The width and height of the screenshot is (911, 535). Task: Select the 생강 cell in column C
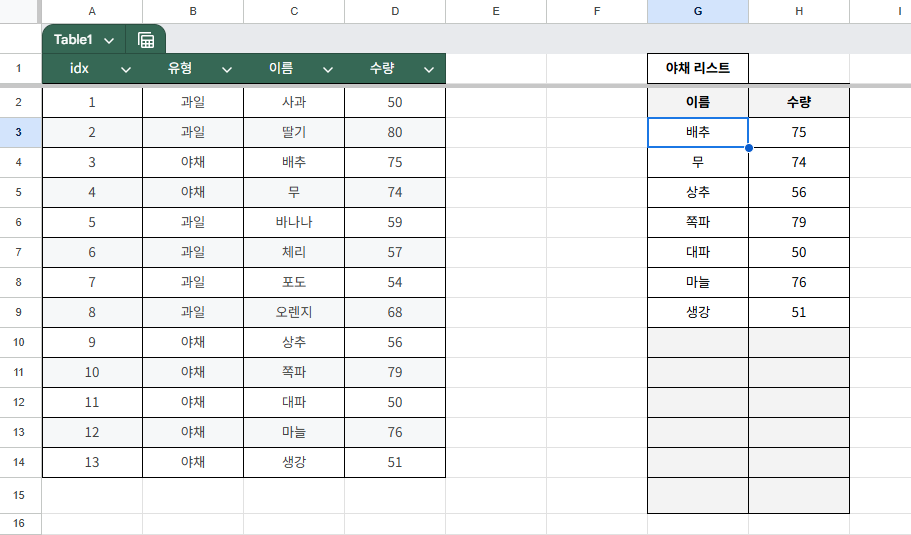[294, 462]
